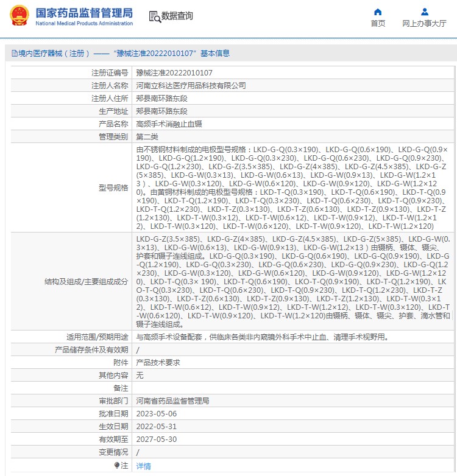Select the 有效期至 label cell
Image resolution: width=457 pixels, height=476 pixels.
pos(71,439)
